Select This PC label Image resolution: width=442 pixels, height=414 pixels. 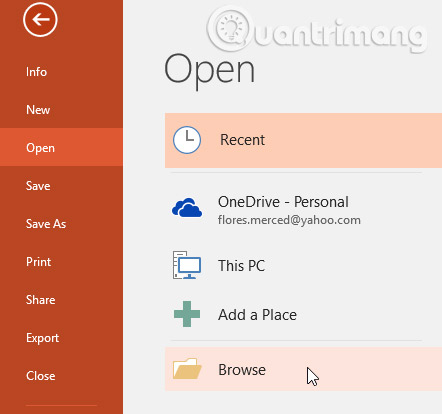(241, 266)
